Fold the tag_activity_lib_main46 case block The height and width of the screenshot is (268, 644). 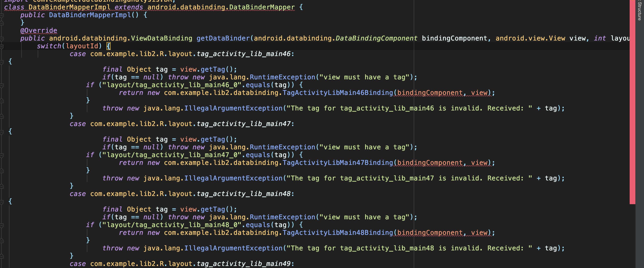click(1, 62)
